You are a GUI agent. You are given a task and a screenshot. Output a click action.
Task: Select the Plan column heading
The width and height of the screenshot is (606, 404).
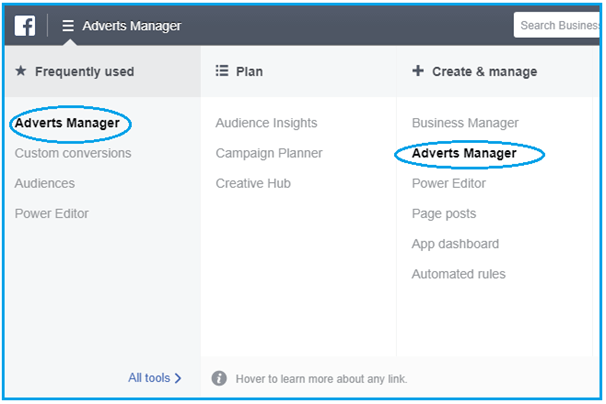coord(249,72)
